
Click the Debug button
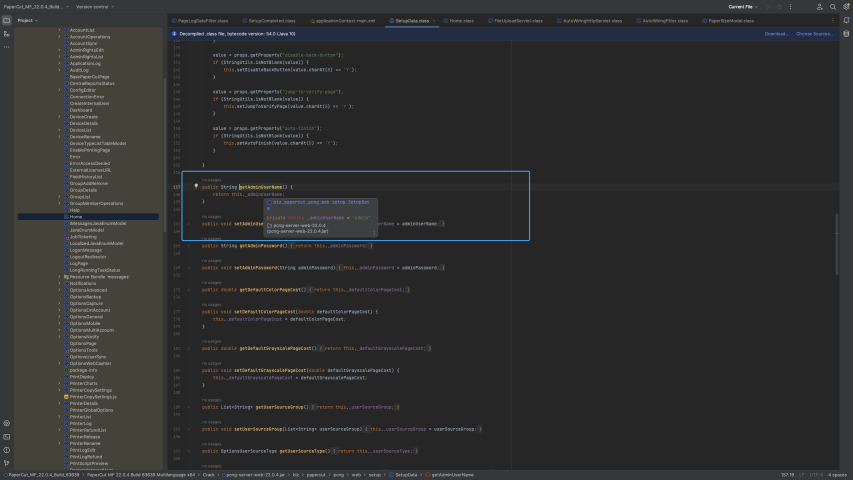pyautogui.click(x=779, y=7)
